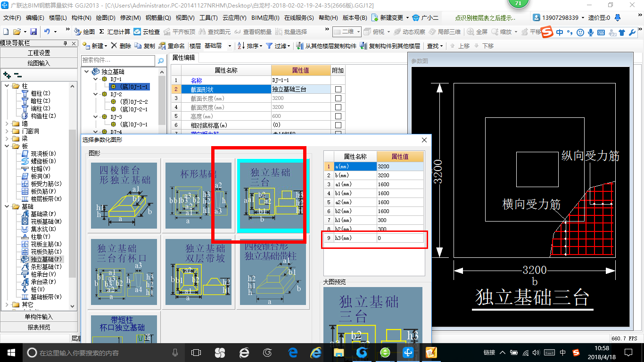Click 从其他楼层复制构件 button

[326, 46]
